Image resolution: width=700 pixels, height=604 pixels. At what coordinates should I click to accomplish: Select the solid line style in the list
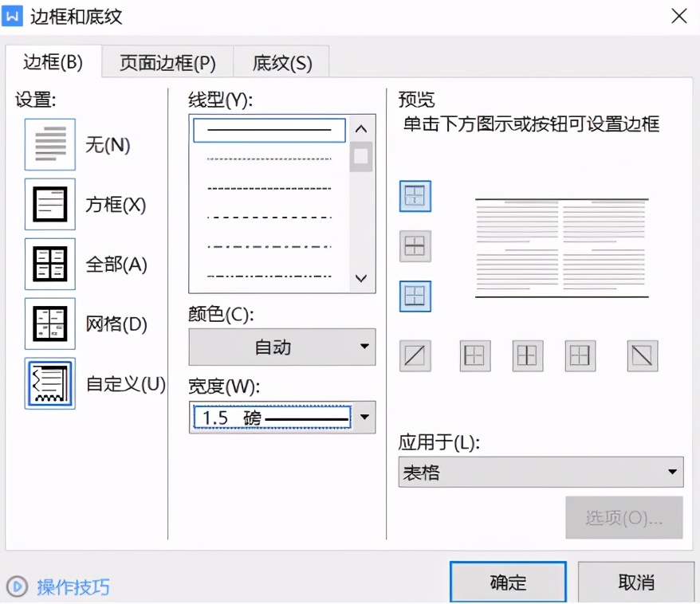268,130
